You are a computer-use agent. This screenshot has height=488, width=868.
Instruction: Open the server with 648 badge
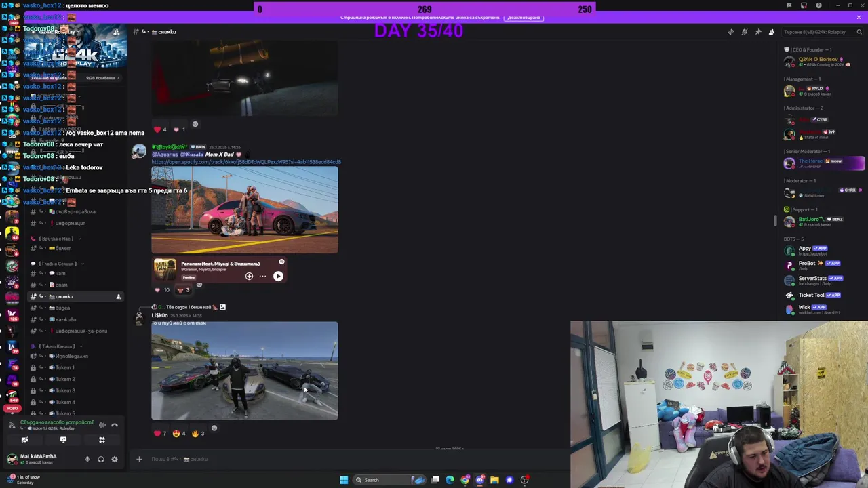[x=12, y=394]
